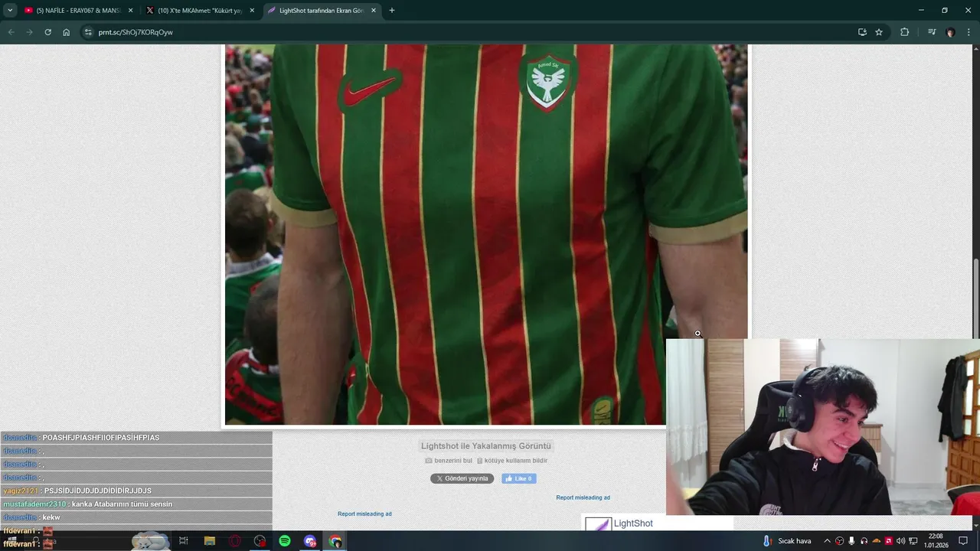The height and width of the screenshot is (551, 980).
Task: Close the LightShot tab
Action: [374, 11]
